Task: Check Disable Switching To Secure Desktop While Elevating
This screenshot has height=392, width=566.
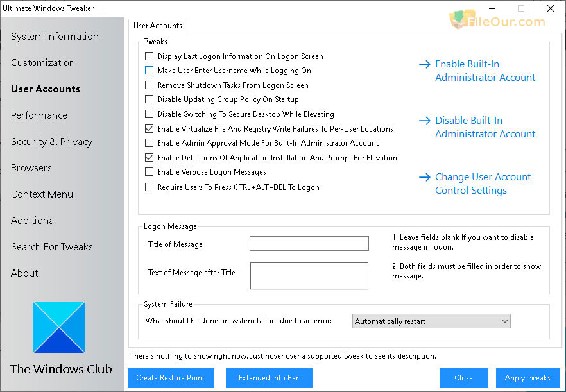Action: pos(149,114)
